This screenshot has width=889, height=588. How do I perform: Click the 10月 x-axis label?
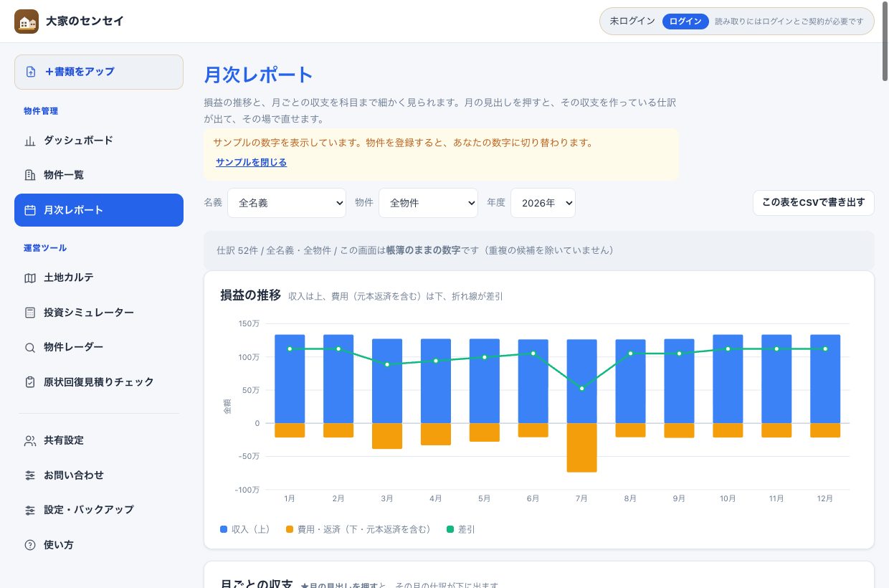(x=728, y=498)
